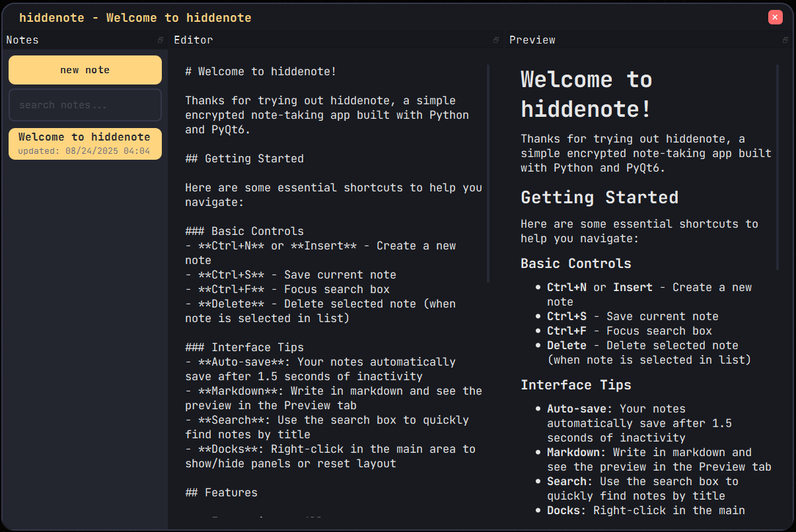Place cursor on '# Welcome to hiddenote!' editor line
Screen dimensions: 796x532
[x=261, y=71]
